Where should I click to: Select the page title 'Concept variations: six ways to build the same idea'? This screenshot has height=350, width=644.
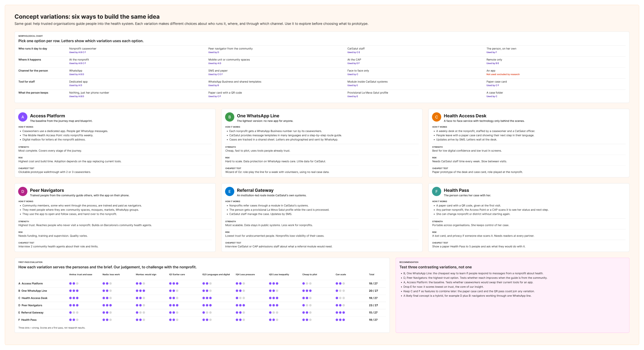[x=87, y=16]
